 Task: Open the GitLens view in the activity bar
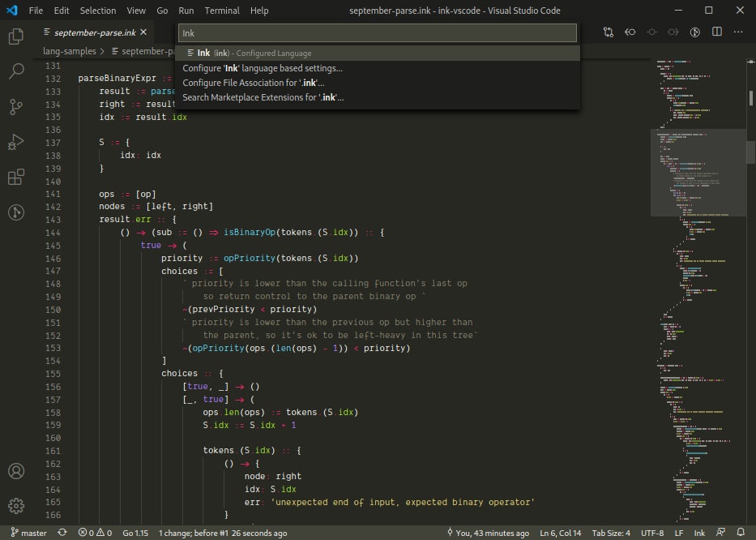point(16,212)
